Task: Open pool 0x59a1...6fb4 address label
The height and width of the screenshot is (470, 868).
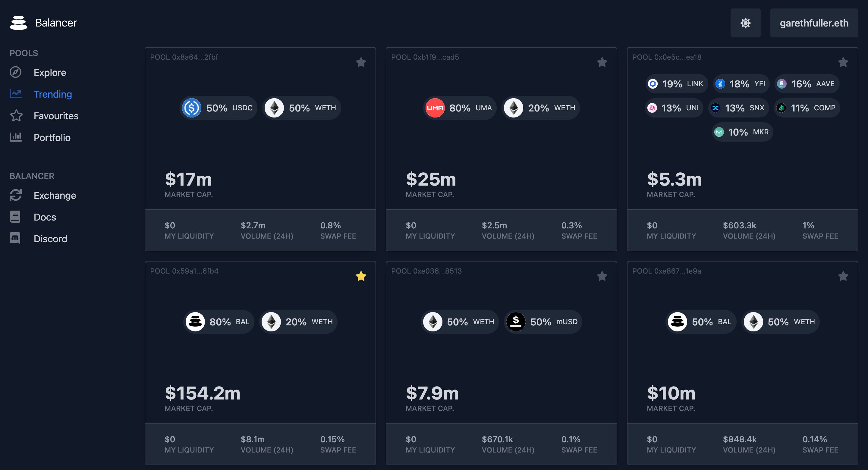Action: (x=184, y=271)
